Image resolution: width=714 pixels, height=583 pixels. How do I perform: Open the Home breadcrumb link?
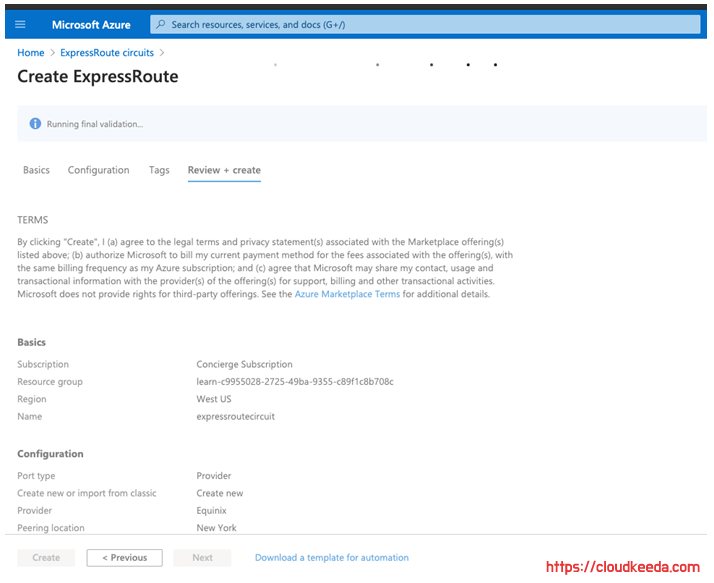31,53
